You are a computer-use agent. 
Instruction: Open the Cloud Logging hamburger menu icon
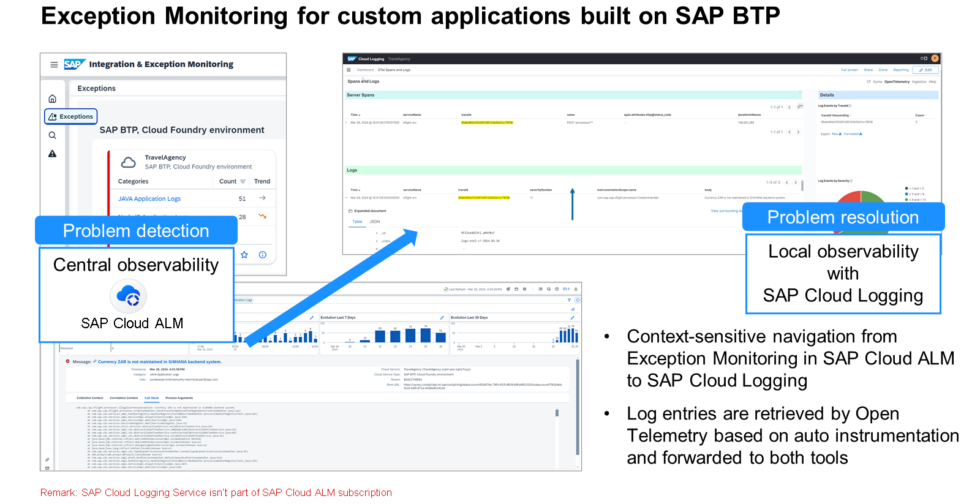349,70
